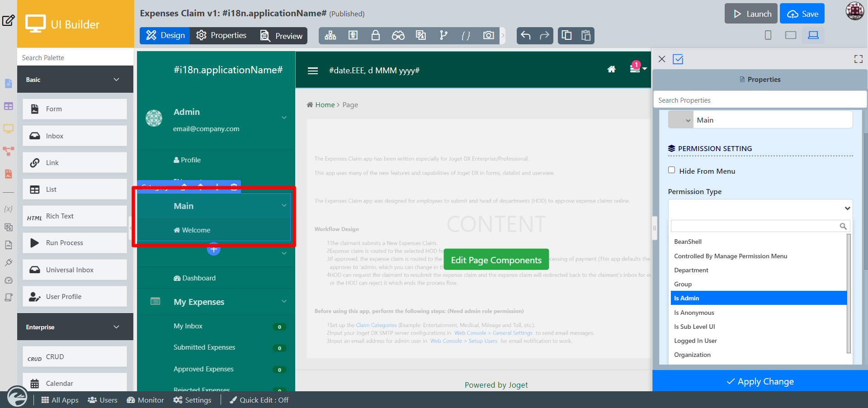Open the binoculars find-usages icon
Viewport: 868px width, 408px height.
398,35
